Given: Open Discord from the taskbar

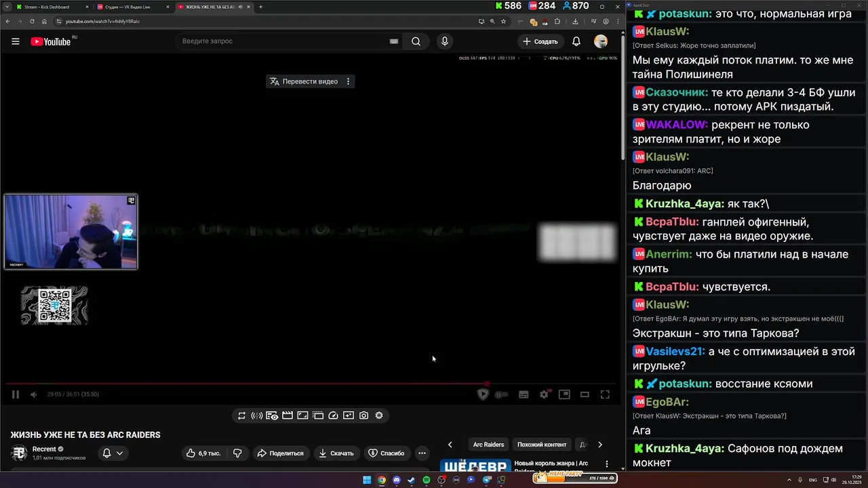Looking at the screenshot, I should (397, 480).
